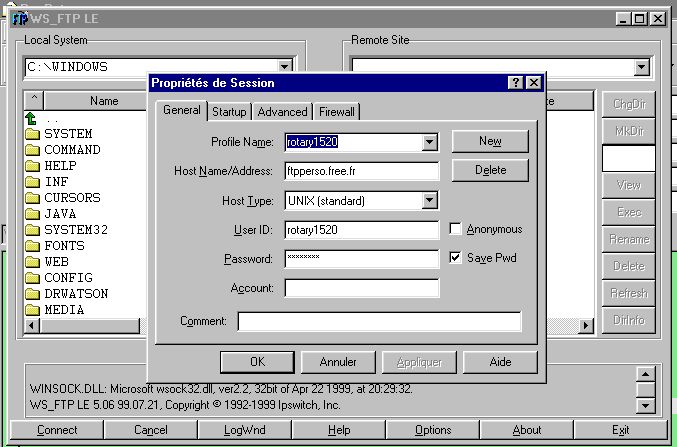Click the CURSORS folder icon
Viewport: 677px width, 447px height.
pos(32,198)
